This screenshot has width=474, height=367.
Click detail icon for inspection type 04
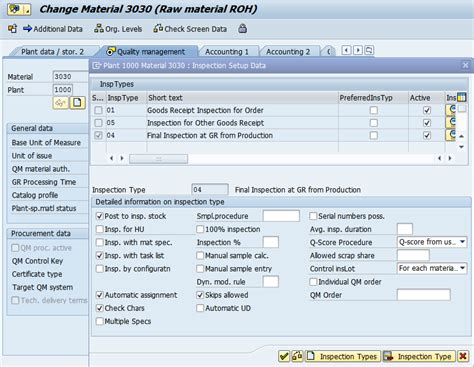[451, 135]
